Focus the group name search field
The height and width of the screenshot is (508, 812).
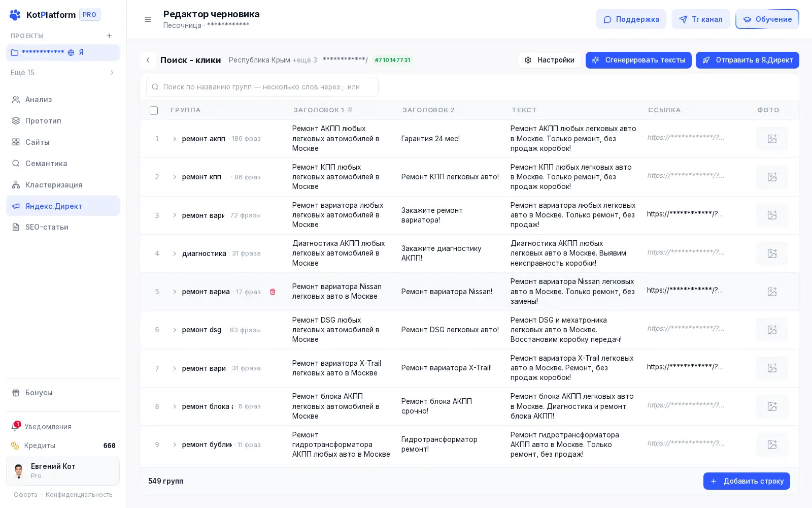[x=262, y=87]
